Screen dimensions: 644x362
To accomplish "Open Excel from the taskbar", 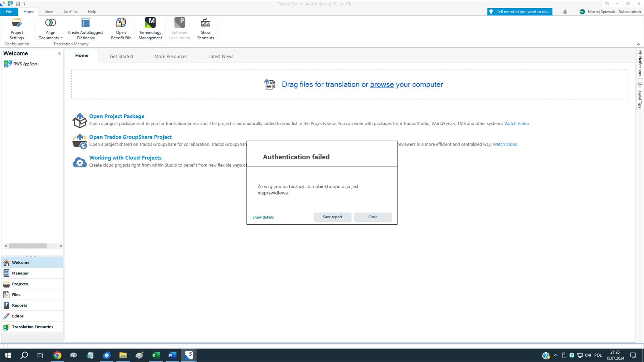I will 156,355.
